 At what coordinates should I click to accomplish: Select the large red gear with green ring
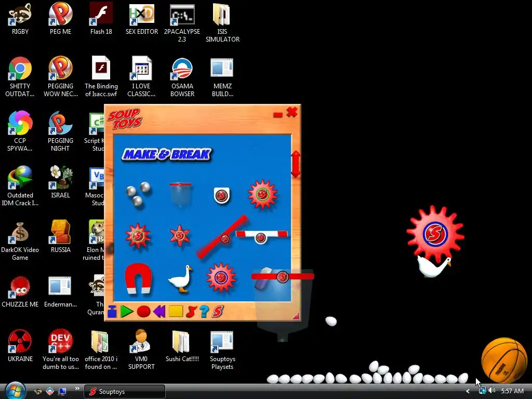(262, 194)
